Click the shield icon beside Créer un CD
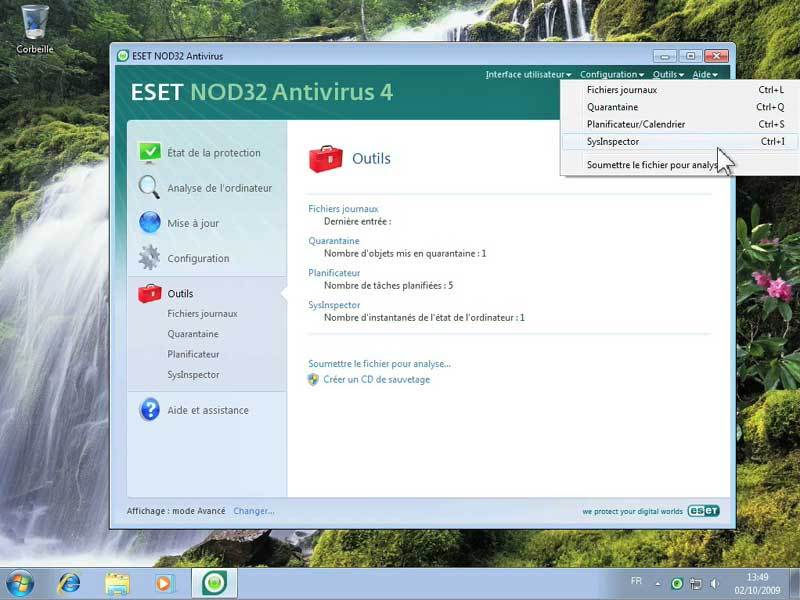Image resolution: width=800 pixels, height=600 pixels. point(313,380)
